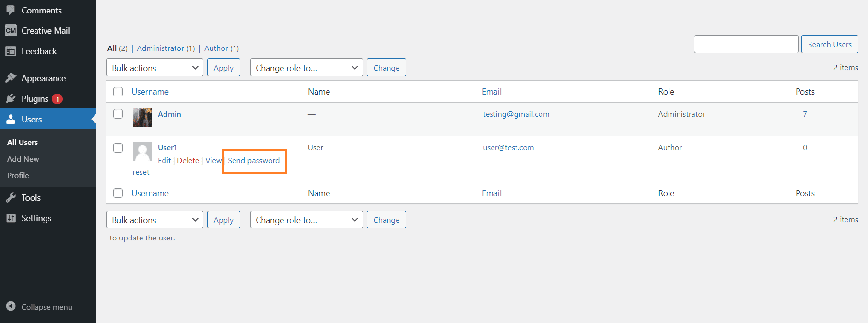Screen dimensions: 868x323
Task: Click the user@test.com email link
Action: 508,147
